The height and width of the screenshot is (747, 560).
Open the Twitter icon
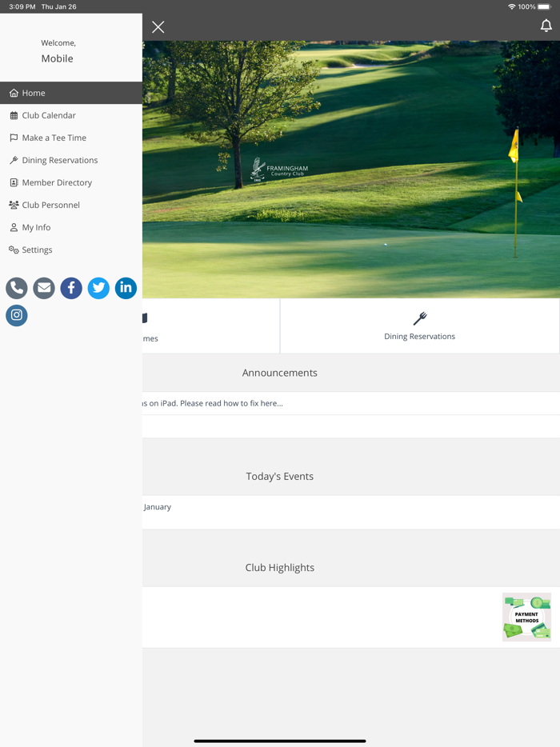click(98, 288)
